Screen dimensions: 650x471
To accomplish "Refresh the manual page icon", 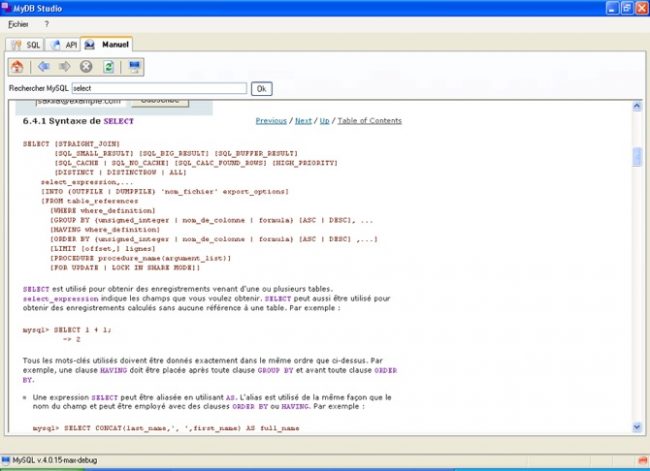I will pyautogui.click(x=109, y=66).
